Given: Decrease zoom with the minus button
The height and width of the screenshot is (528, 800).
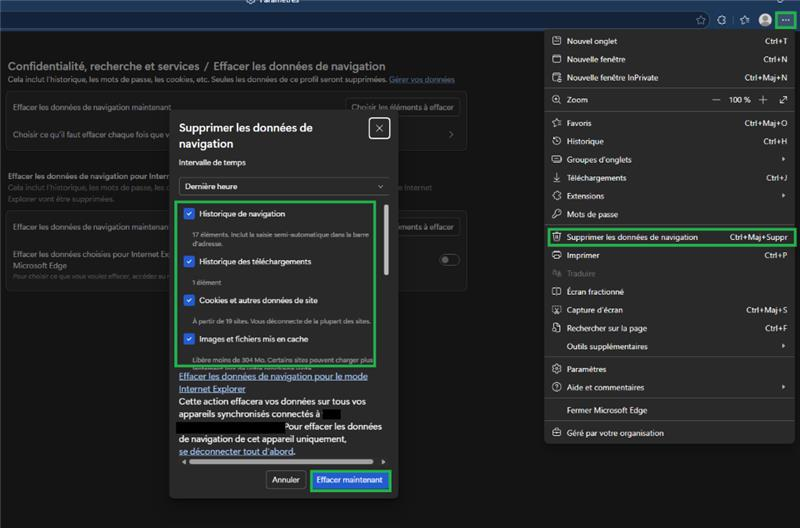Looking at the screenshot, I should coord(716,100).
